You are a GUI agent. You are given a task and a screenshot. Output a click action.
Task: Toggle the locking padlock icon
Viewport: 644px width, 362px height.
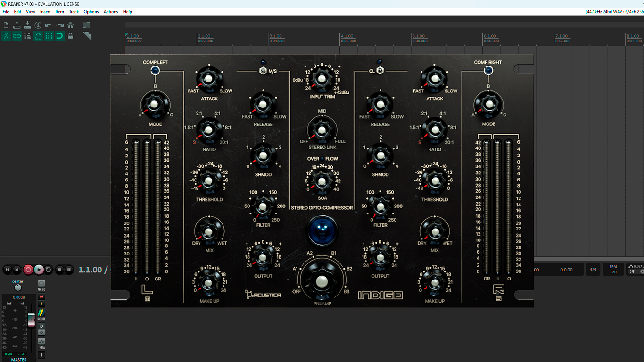click(71, 36)
